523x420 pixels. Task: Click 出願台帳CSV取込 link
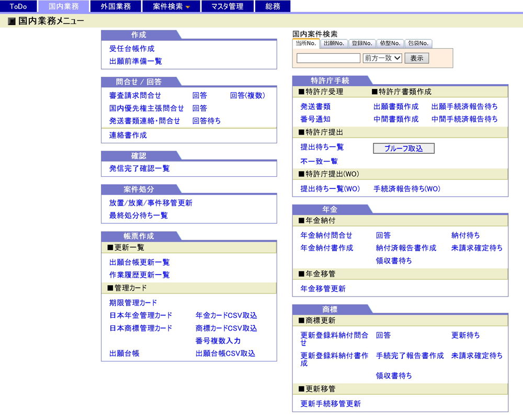(x=225, y=354)
